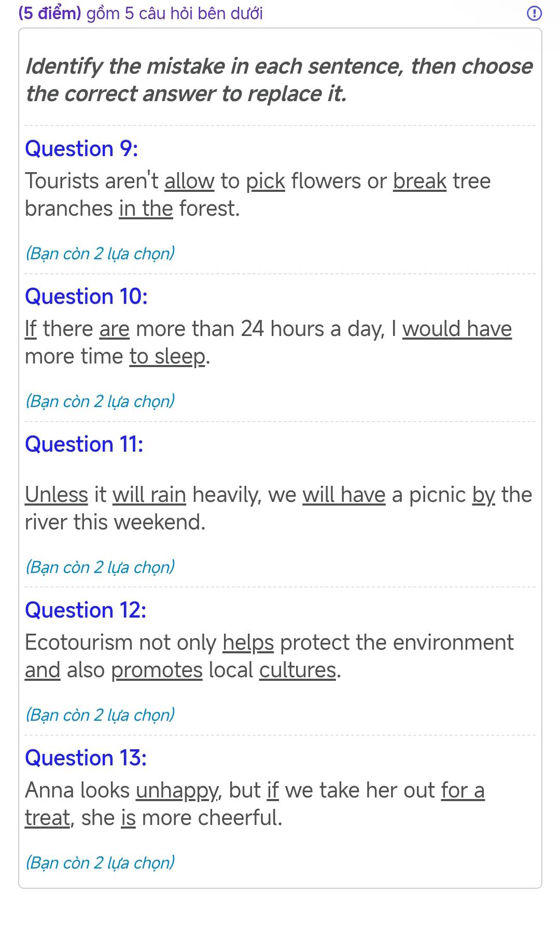Choose underlined 'break' in Question 9
This screenshot has width=560, height=952.
(x=419, y=181)
